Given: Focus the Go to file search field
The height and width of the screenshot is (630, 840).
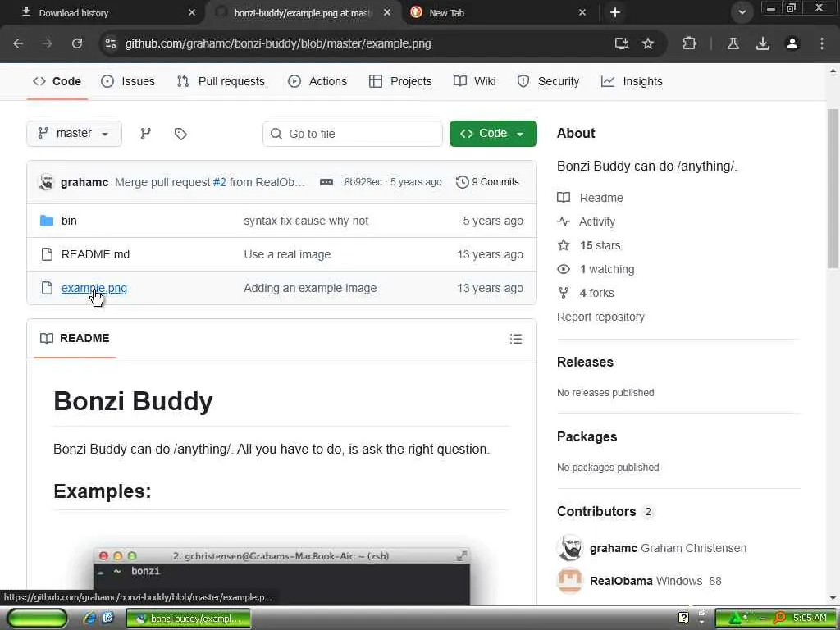Looking at the screenshot, I should [x=353, y=134].
